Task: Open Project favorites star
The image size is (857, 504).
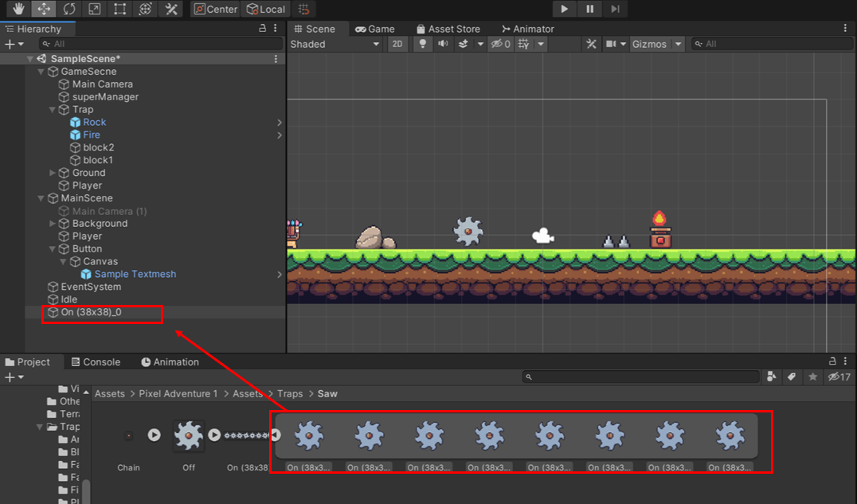Action: click(812, 377)
